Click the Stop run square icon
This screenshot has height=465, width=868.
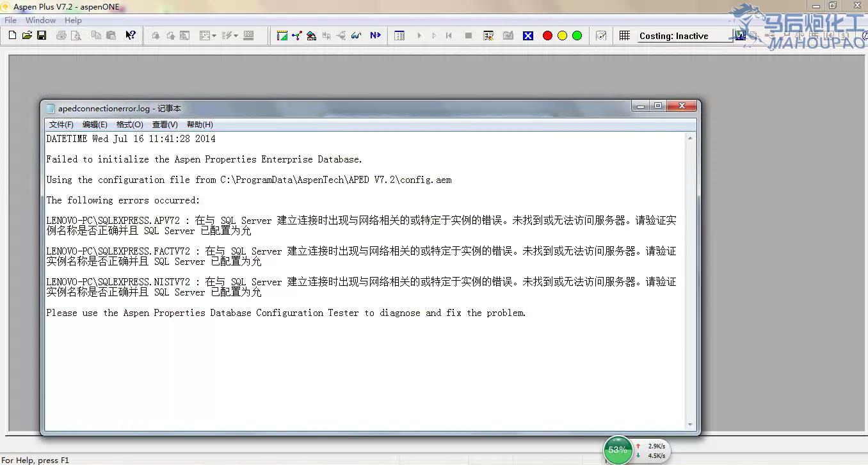(469, 36)
